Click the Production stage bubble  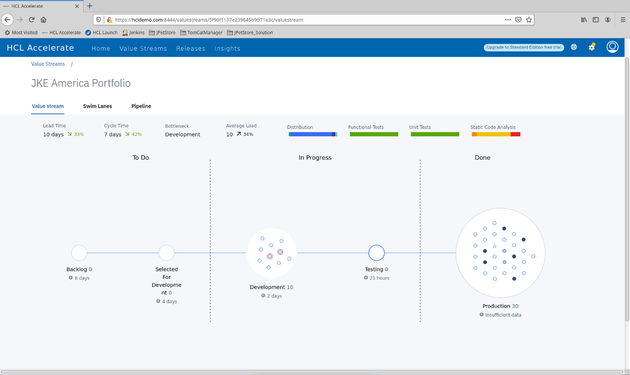coord(500,253)
